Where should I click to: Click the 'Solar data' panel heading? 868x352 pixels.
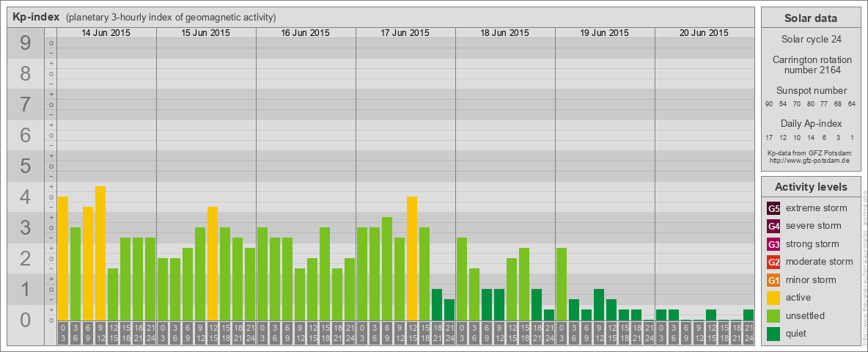810,18
